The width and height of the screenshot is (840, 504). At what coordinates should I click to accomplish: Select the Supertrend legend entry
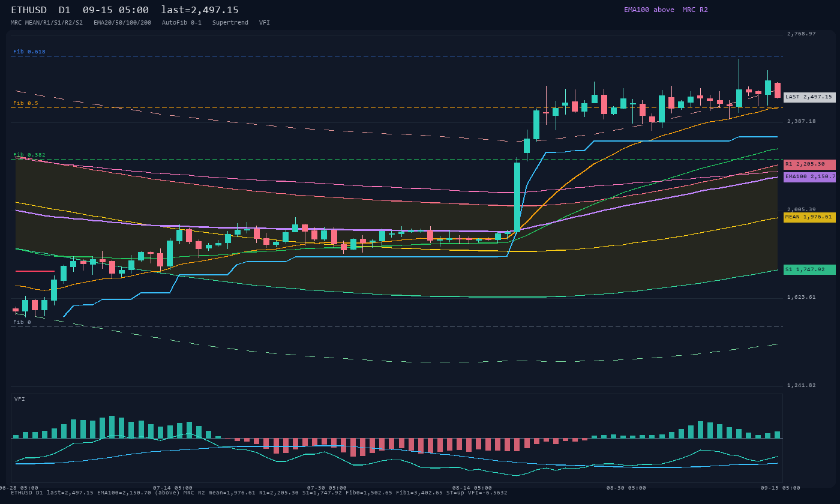click(230, 23)
